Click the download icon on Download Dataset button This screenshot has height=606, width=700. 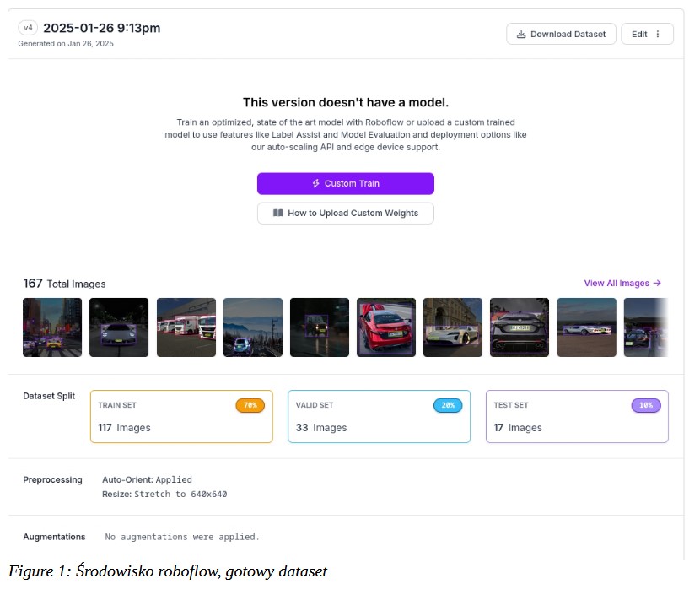pyautogui.click(x=521, y=34)
